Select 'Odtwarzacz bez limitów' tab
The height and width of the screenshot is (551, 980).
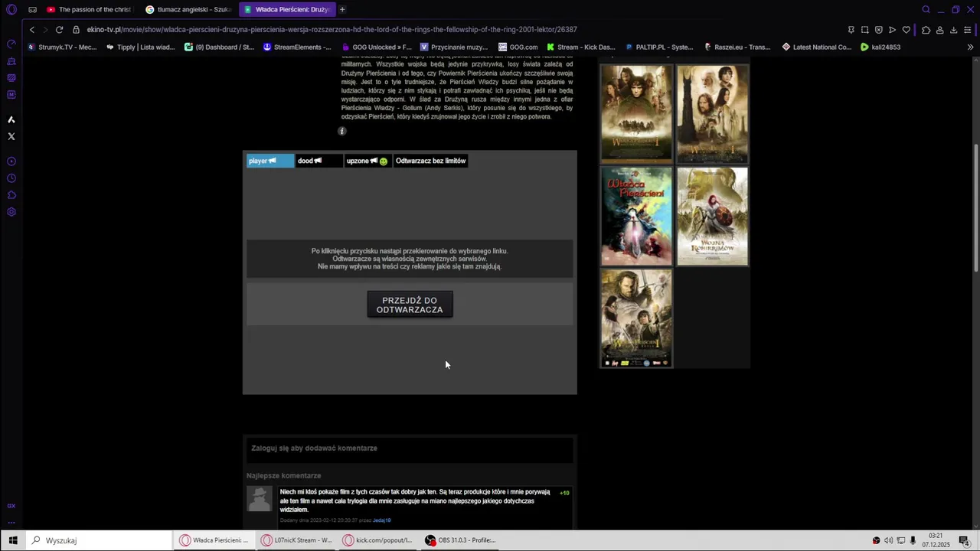[x=431, y=161]
